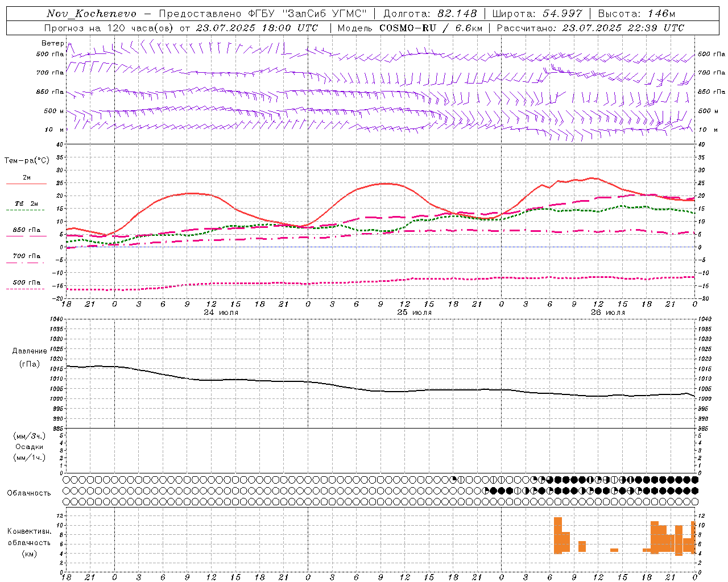Click the Долгота: 82.148 value
This screenshot has width=728, height=582.
click(x=430, y=14)
